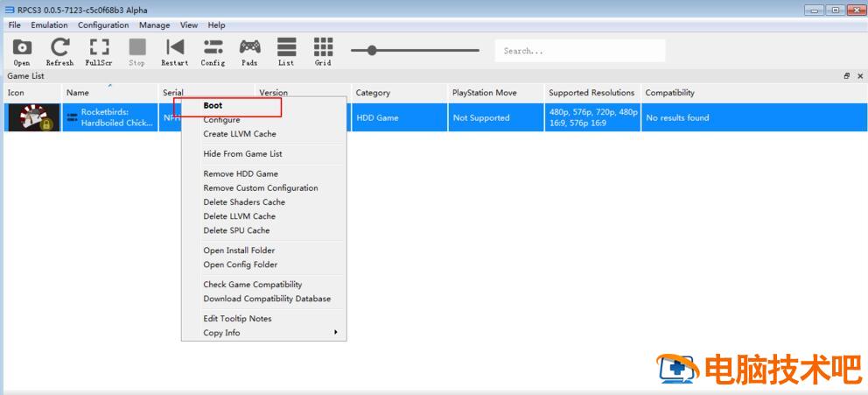This screenshot has width=868, height=395.
Task: Click the Rocketbirds game icon thumbnail
Action: tap(32, 117)
